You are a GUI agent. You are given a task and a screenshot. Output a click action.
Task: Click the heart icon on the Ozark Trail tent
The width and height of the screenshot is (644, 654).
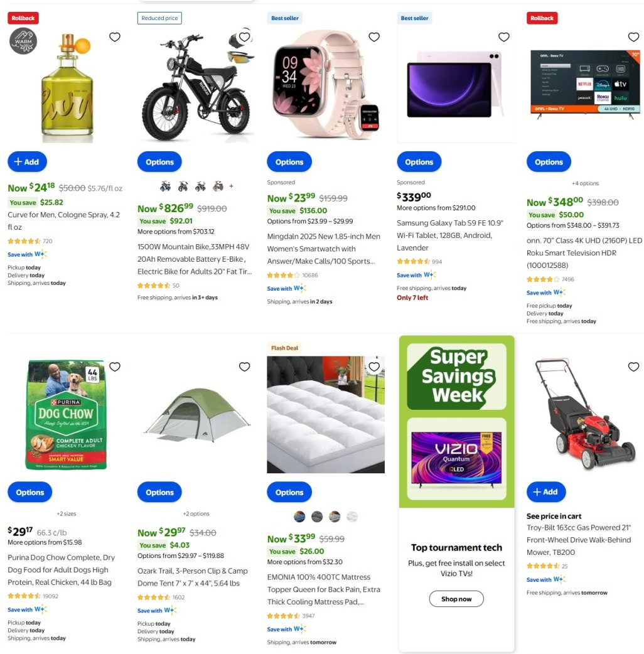tap(244, 367)
